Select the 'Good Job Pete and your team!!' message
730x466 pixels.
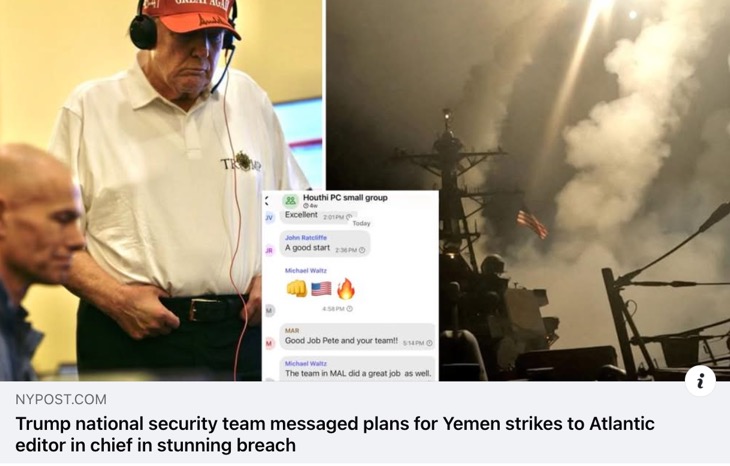click(358, 337)
